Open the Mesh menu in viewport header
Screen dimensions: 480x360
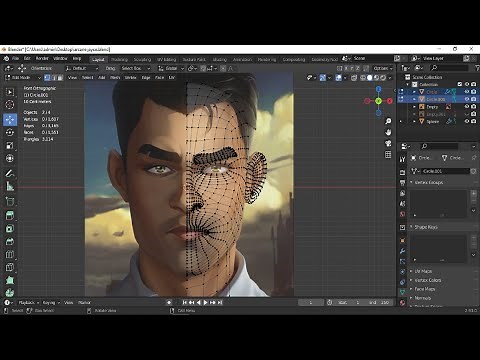point(115,77)
